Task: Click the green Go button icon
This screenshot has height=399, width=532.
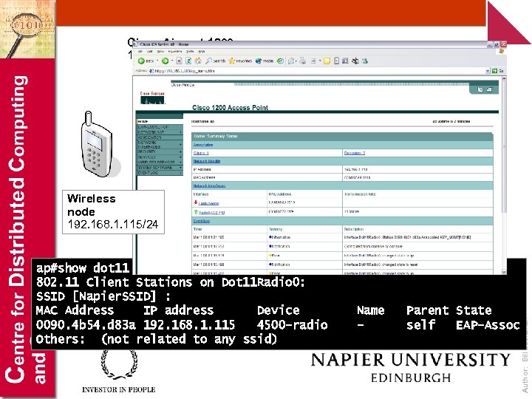Action: (x=494, y=71)
